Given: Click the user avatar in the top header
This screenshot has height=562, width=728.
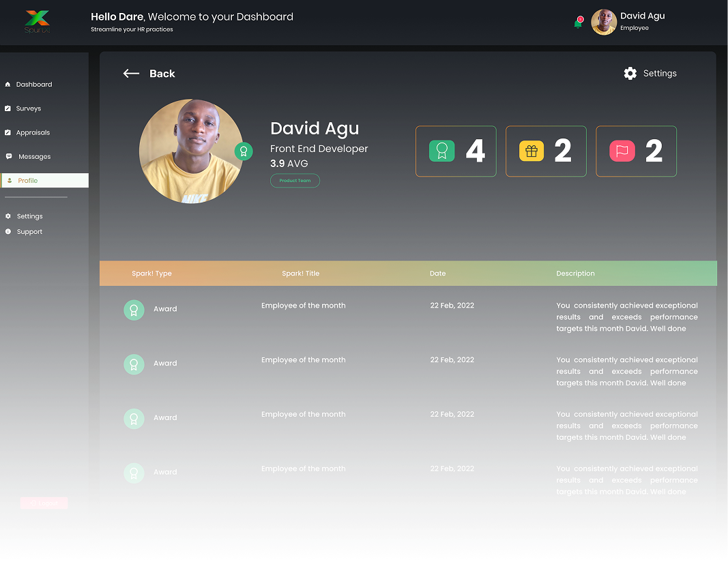Looking at the screenshot, I should 604,22.
